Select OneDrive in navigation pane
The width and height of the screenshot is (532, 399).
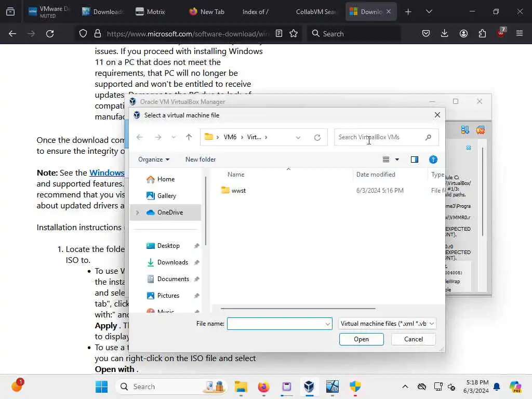tap(166, 212)
